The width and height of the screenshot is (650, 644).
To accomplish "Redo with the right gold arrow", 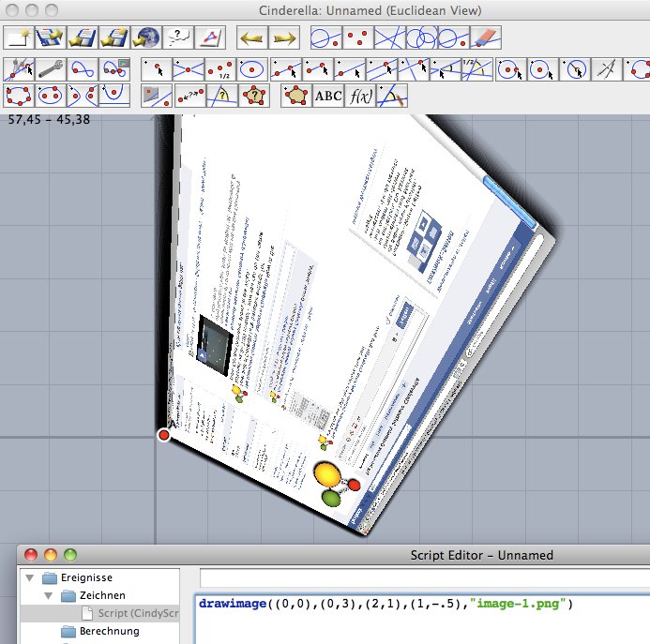I will pos(284,37).
